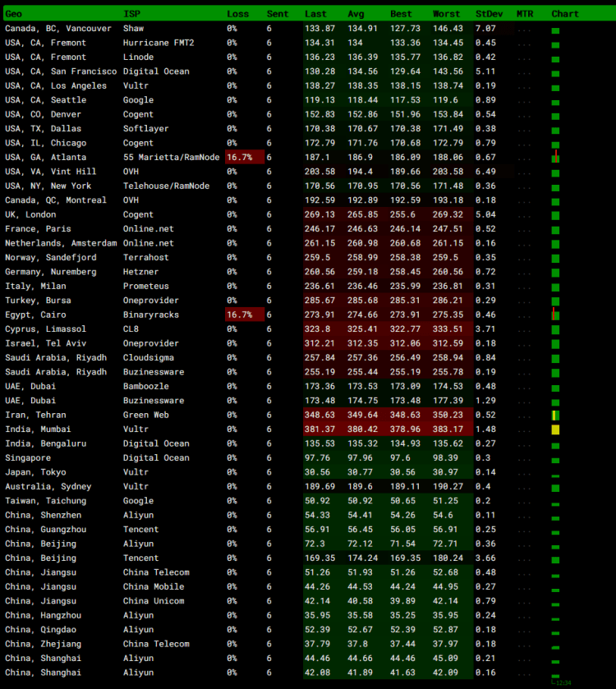Click 7.07 StDev value for Vancouver
The image size is (616, 689).
pyautogui.click(x=485, y=29)
